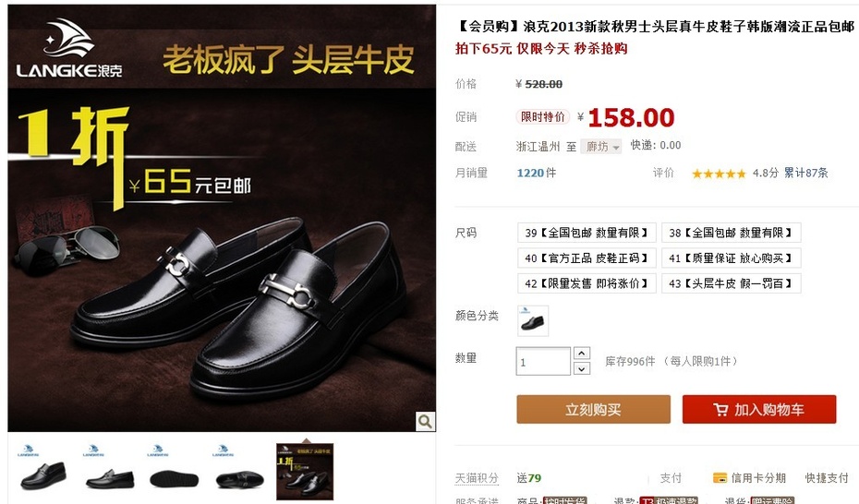Add item with 加入购物车 button
This screenshot has height=504, width=859.
(x=758, y=409)
